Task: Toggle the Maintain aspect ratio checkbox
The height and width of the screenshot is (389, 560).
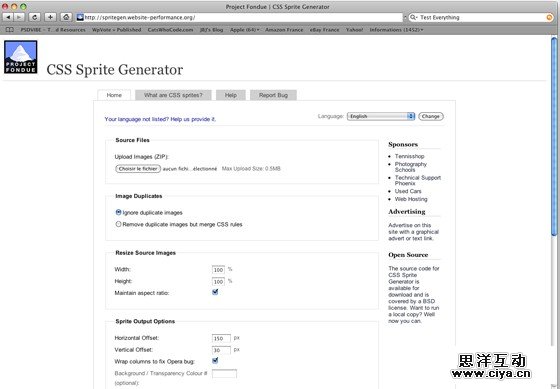Action: pyautogui.click(x=215, y=292)
